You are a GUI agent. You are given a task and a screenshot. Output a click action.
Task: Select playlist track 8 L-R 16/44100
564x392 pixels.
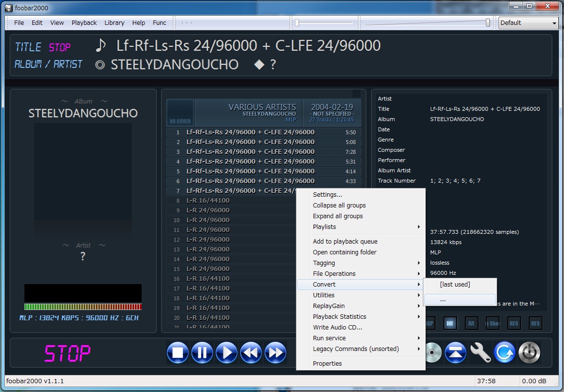pos(231,201)
